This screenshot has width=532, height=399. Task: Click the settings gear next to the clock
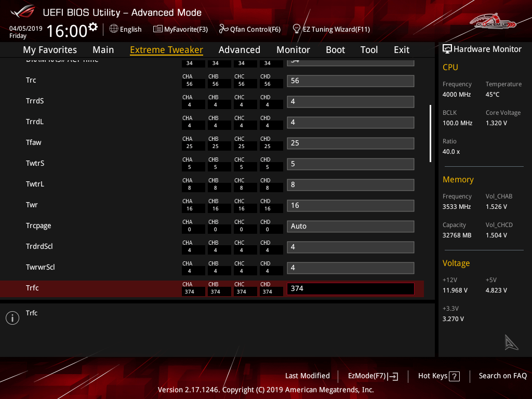click(x=93, y=26)
